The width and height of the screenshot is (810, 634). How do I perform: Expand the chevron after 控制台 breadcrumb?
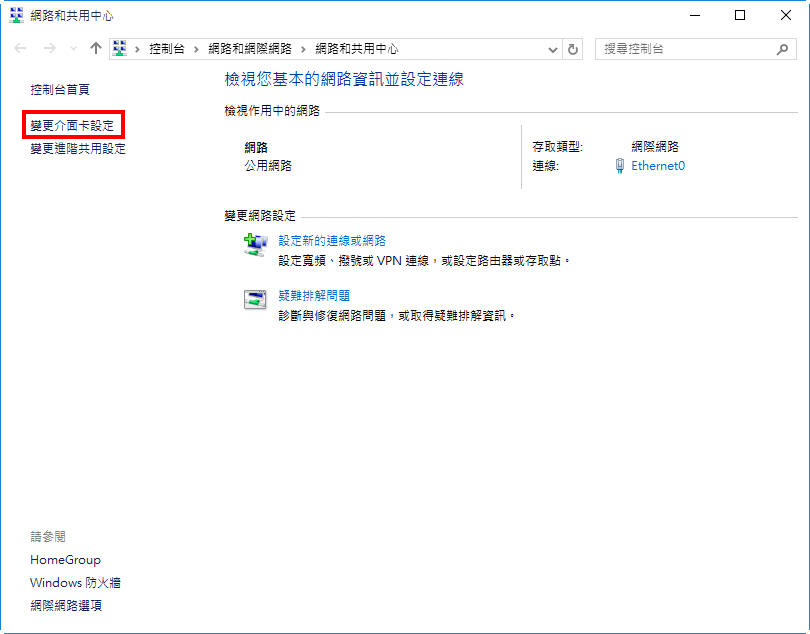[x=196, y=49]
